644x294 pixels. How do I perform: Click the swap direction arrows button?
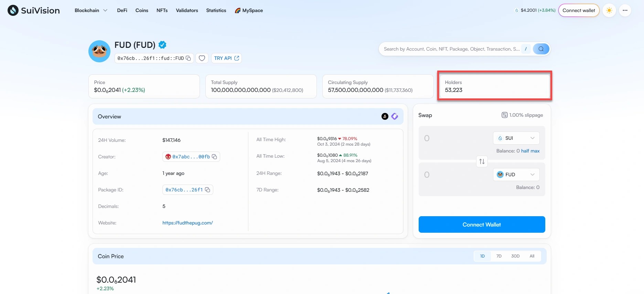[482, 161]
